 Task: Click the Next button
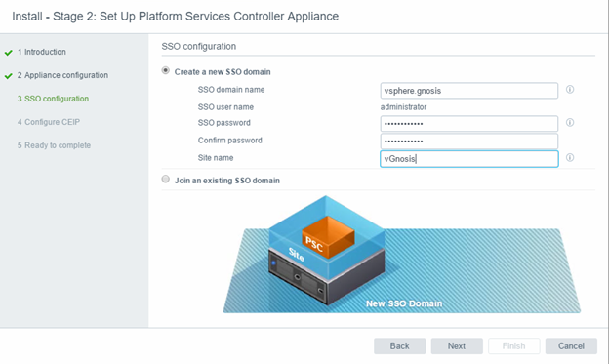pos(457,345)
